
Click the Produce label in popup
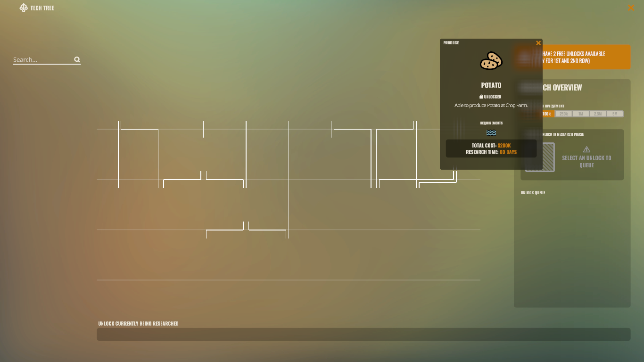click(x=451, y=43)
